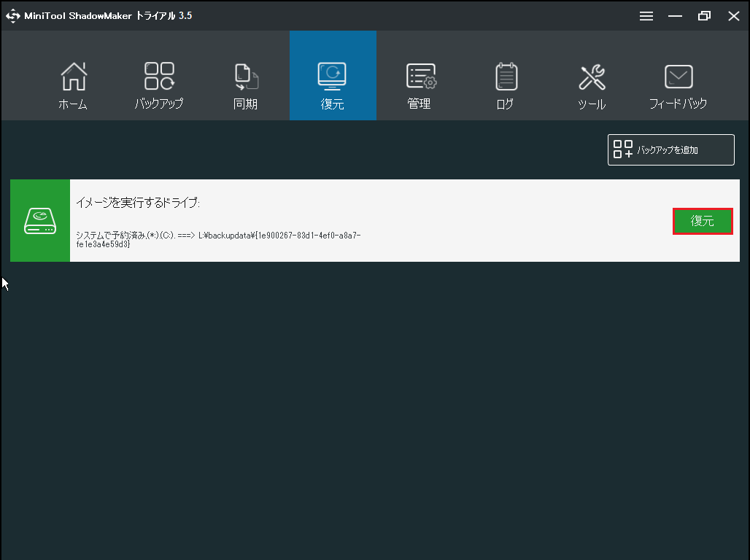Restore down the ShadowMaker window
This screenshot has width=750, height=560.
point(704,15)
